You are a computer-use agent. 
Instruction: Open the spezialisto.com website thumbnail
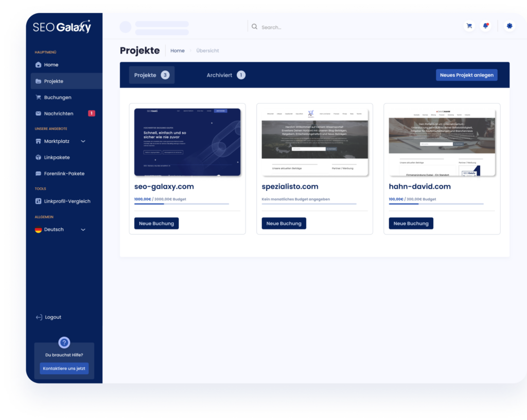(314, 142)
